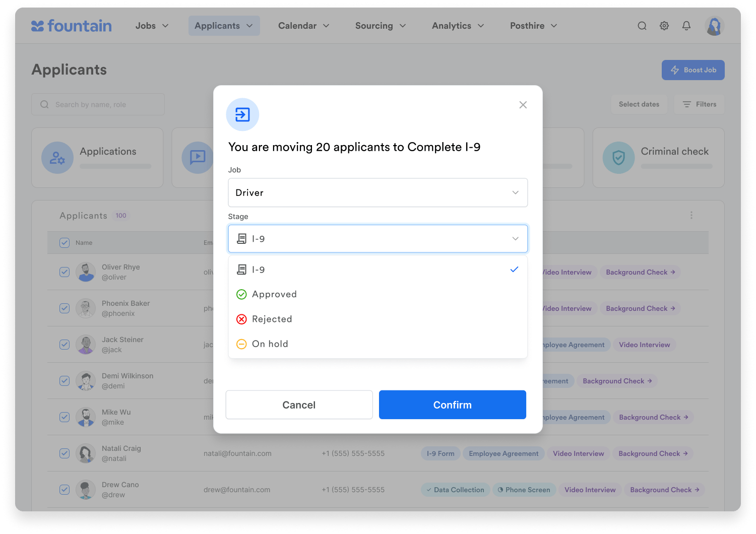
Task: Open the Jobs menu
Action: point(152,26)
